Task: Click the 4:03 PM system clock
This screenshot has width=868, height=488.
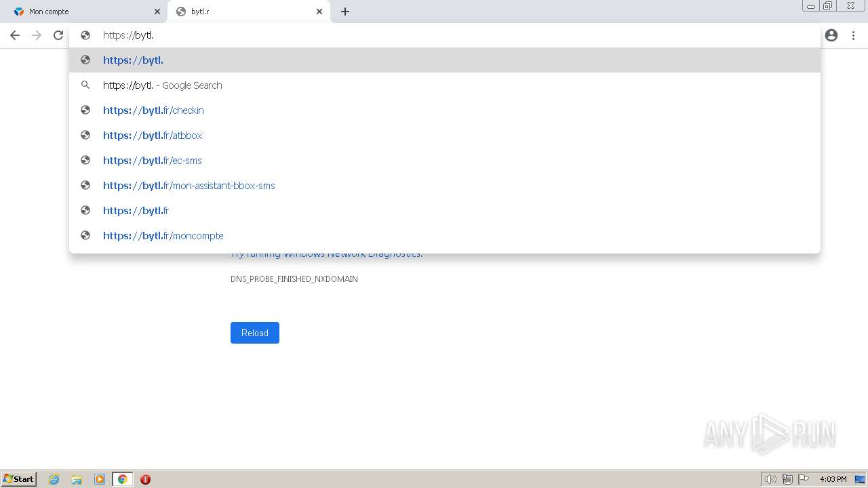Action: (833, 479)
